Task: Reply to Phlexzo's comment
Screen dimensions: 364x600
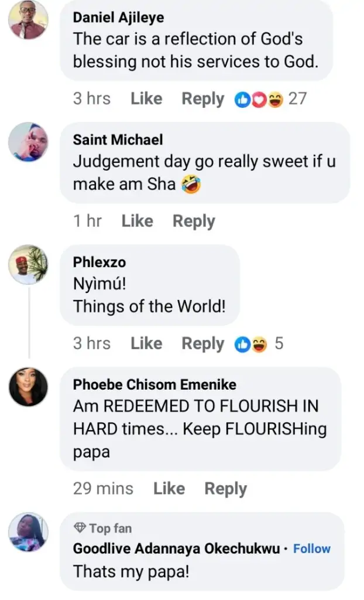Action: click(202, 343)
